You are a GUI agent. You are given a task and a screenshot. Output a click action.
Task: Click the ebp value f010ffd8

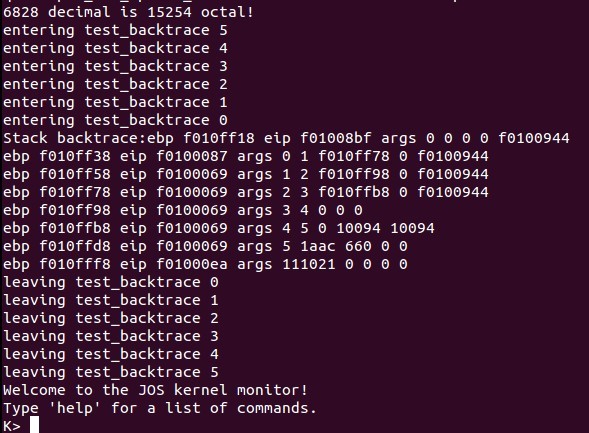point(75,246)
